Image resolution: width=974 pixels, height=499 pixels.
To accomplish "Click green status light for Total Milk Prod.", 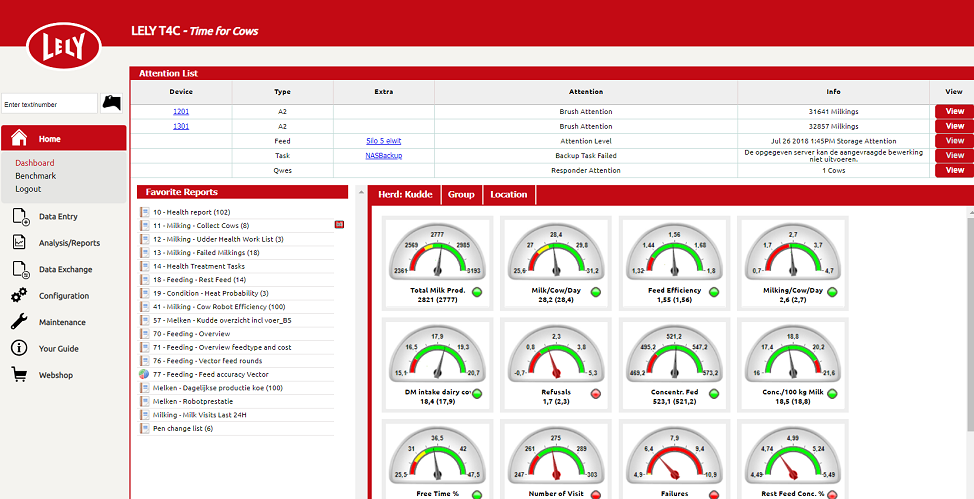I will coord(477,292).
